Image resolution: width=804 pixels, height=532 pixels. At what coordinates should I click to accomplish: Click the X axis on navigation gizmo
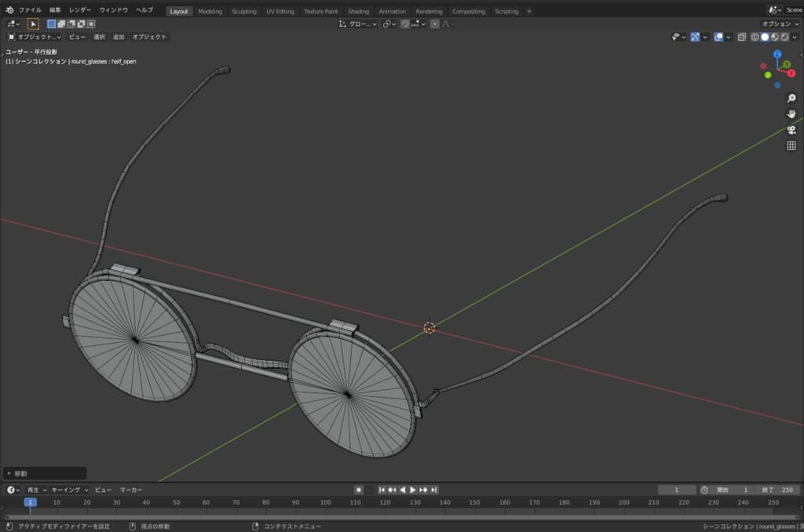coord(791,73)
